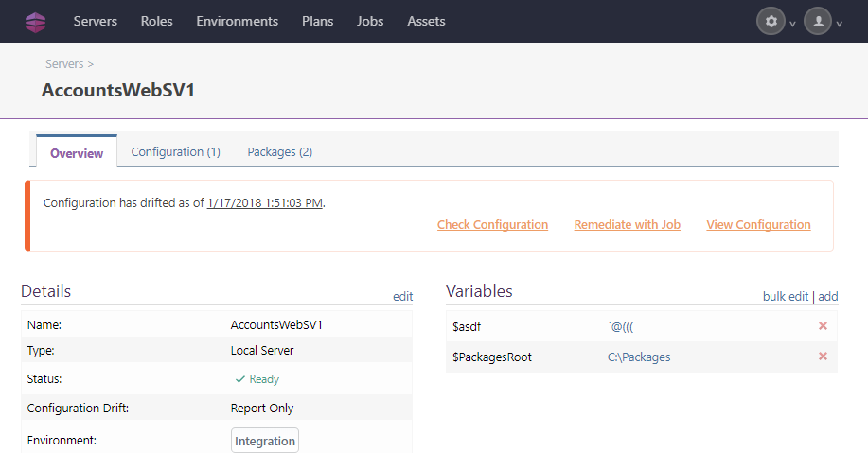Open the View Configuration link
This screenshot has width=868, height=453.
758,225
